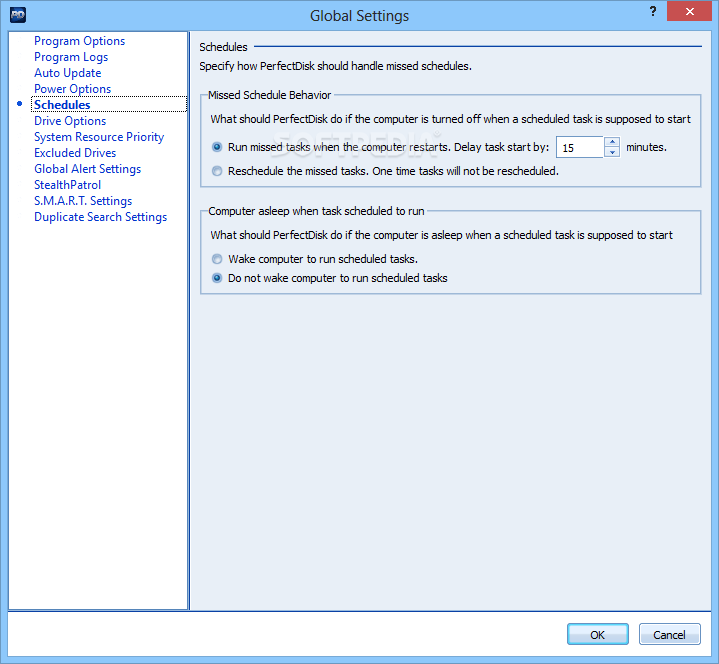Click the delay minutes input field
719x664 pixels.
580,148
